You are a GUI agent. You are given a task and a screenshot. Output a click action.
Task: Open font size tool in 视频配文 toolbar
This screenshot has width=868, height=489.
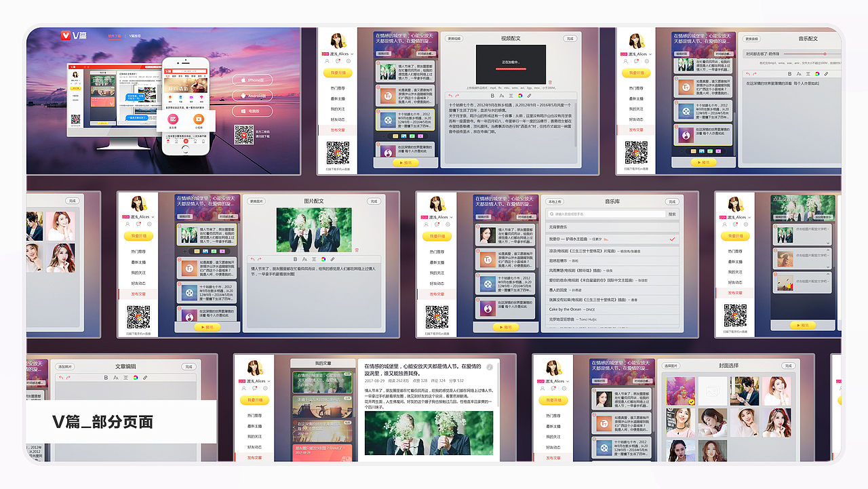[502, 96]
